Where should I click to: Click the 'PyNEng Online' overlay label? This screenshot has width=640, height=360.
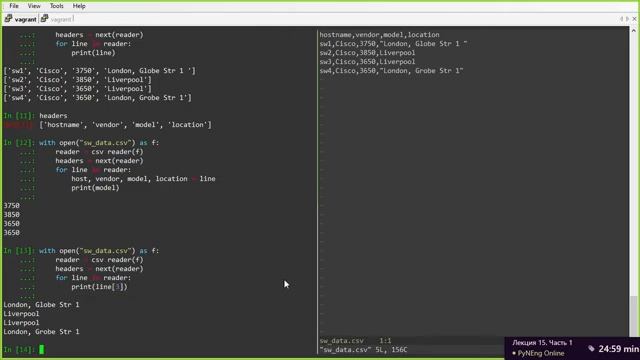(541, 353)
